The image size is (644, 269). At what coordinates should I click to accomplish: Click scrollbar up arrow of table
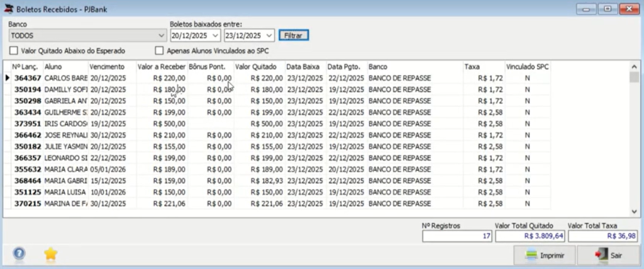click(634, 66)
